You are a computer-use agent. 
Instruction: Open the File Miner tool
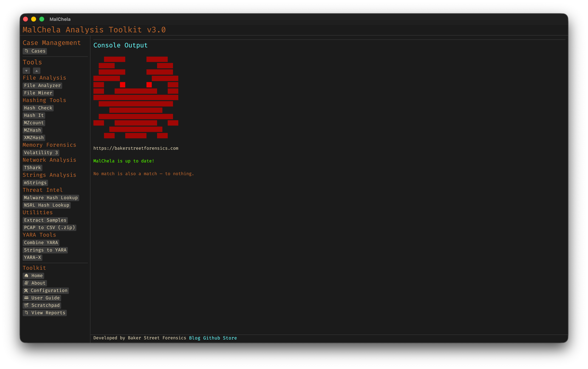tap(38, 93)
